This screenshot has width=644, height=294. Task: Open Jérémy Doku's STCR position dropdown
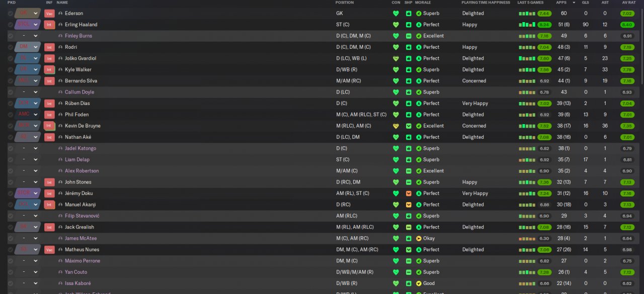point(28,193)
